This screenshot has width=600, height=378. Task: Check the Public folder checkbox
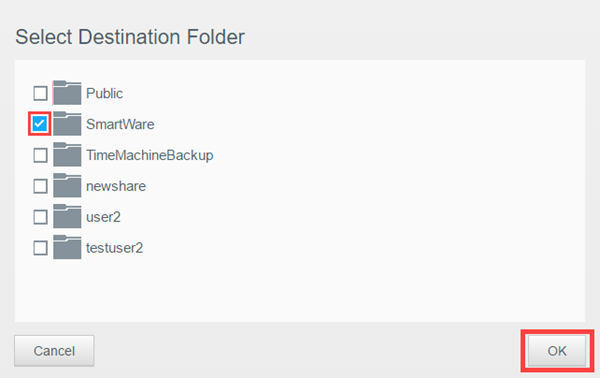(x=40, y=93)
